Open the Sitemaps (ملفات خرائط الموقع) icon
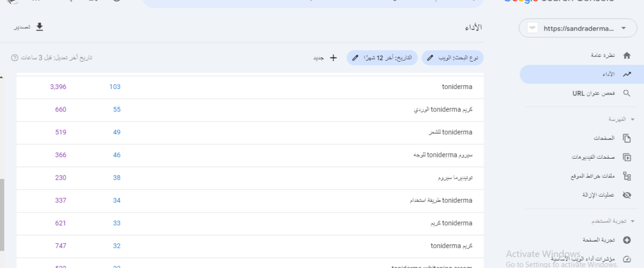This screenshot has width=644, height=268. pyautogui.click(x=626, y=176)
